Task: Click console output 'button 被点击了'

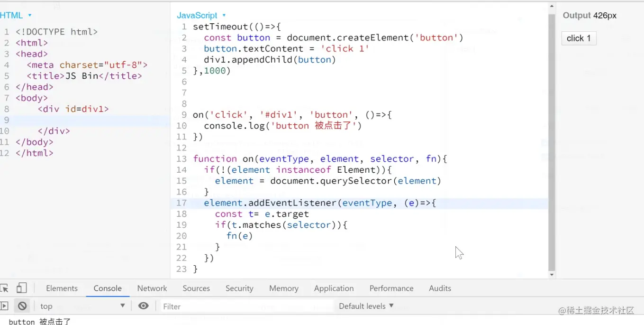Action: pyautogui.click(x=40, y=322)
